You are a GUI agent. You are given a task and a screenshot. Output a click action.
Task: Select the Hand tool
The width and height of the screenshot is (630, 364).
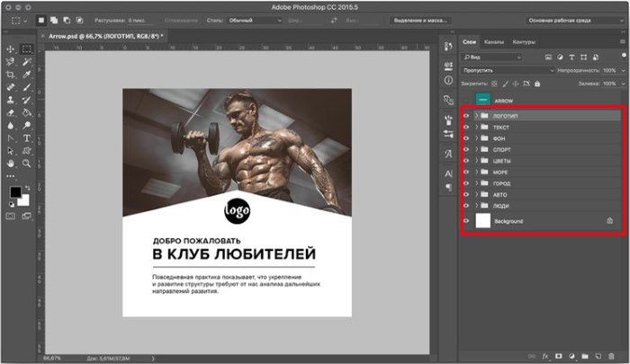10,164
